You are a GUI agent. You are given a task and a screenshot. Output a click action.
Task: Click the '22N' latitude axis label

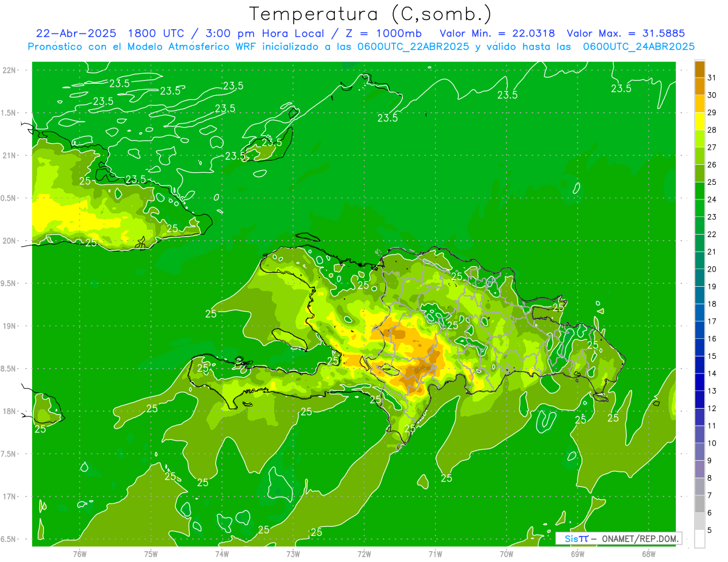8,70
